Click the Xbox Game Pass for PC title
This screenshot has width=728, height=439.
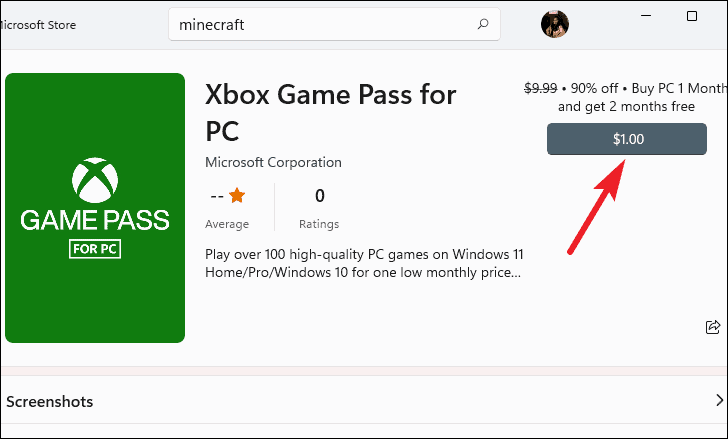(331, 112)
